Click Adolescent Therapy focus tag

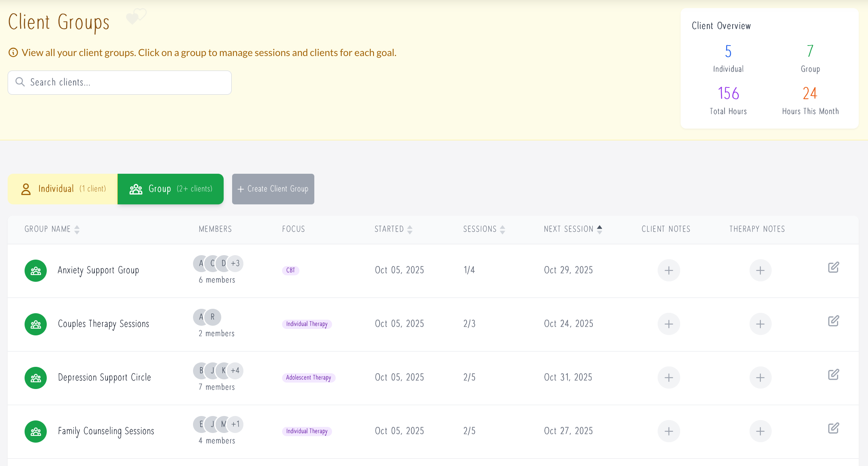(x=308, y=378)
